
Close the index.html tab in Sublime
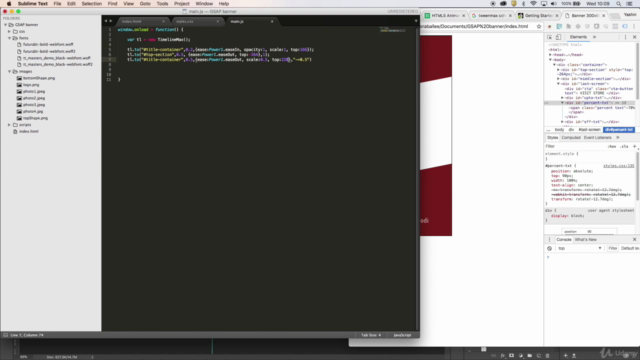pyautogui.click(x=163, y=21)
